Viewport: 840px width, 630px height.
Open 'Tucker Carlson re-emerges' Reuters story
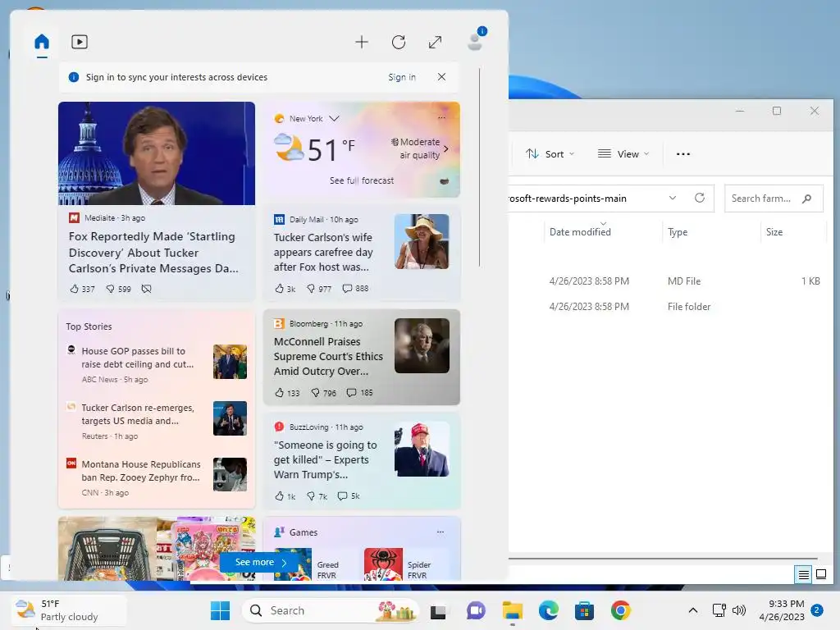tap(138, 414)
